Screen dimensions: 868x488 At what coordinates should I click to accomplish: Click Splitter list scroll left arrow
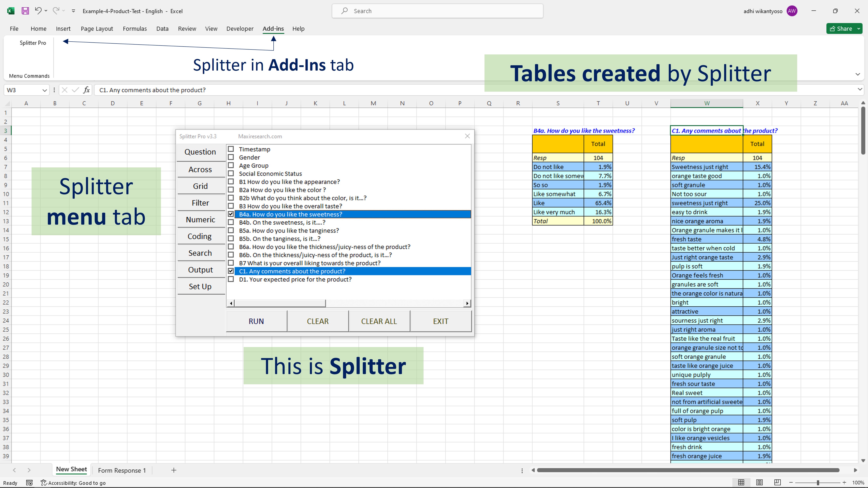pyautogui.click(x=231, y=303)
